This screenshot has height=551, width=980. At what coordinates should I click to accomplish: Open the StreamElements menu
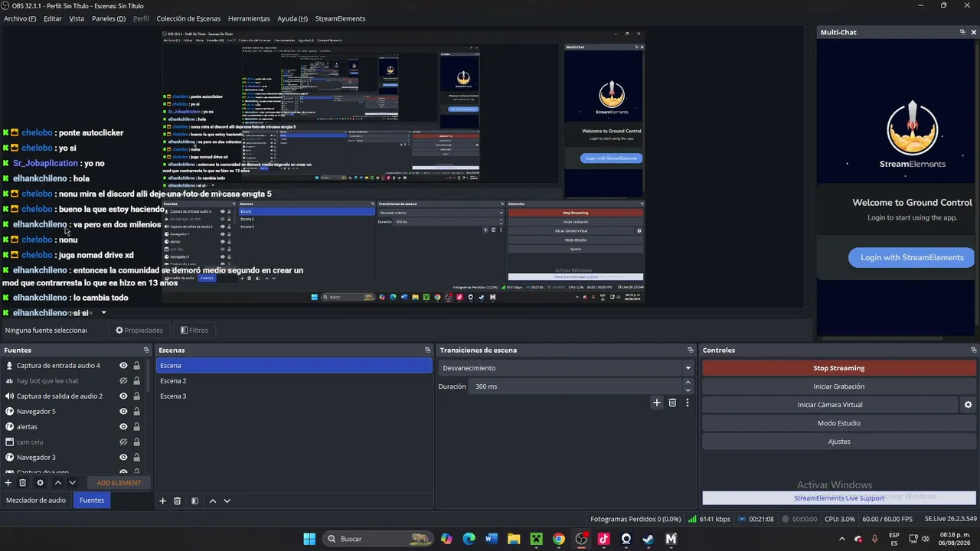[x=340, y=18]
